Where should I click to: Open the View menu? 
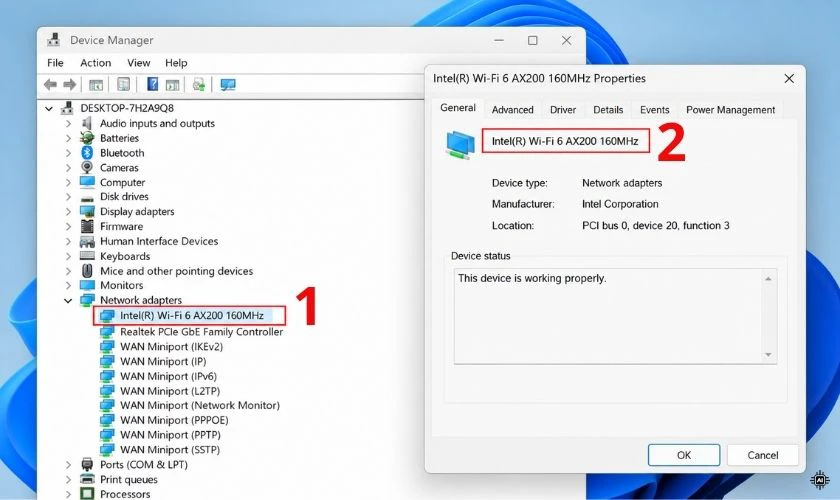tap(139, 63)
